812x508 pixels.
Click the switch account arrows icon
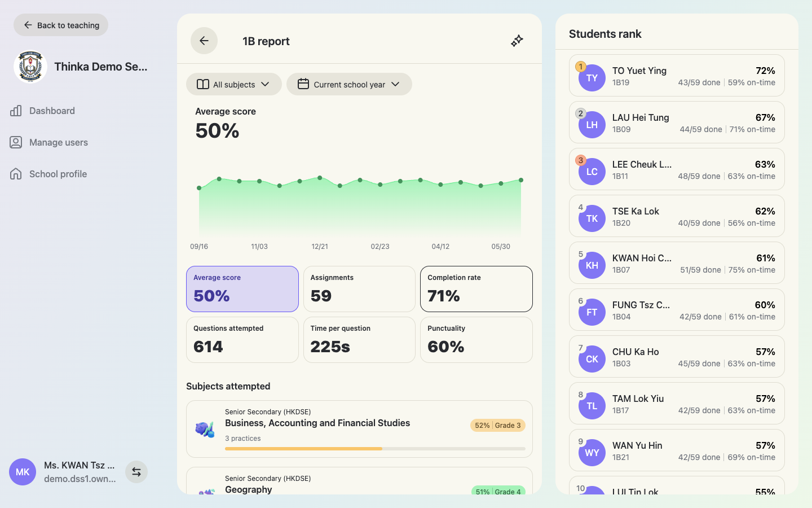136,472
